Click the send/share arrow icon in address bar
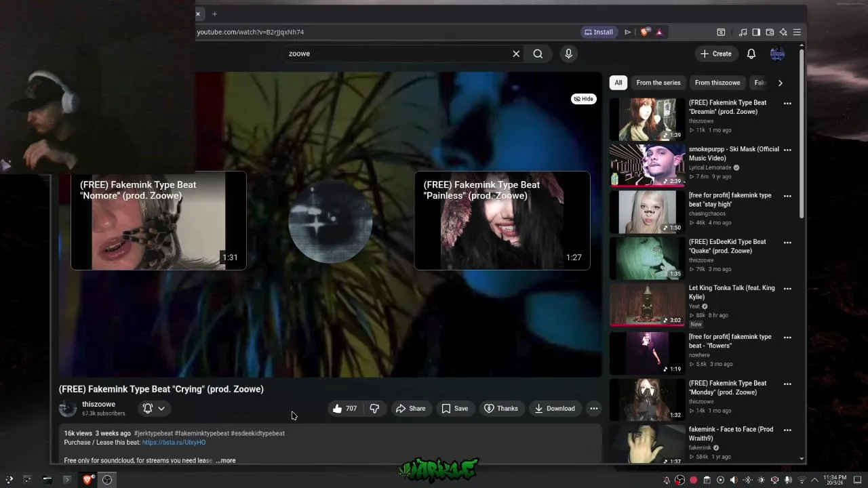The height and width of the screenshot is (488, 868). tap(627, 32)
